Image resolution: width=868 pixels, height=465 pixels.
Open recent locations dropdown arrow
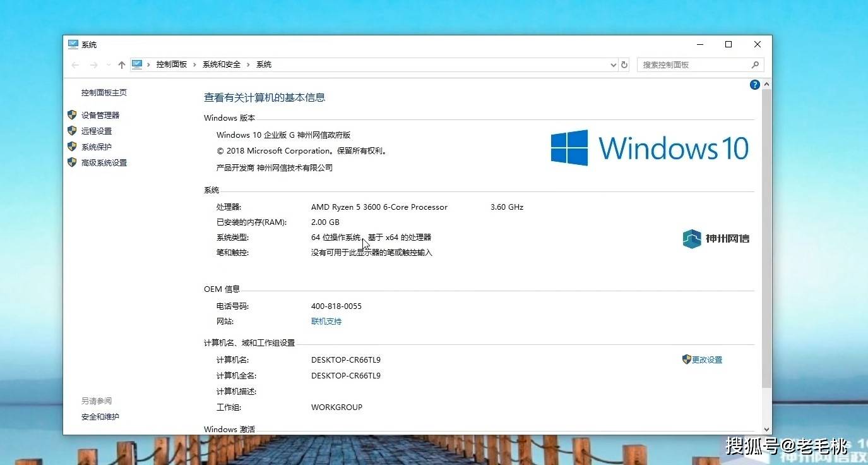click(108, 65)
